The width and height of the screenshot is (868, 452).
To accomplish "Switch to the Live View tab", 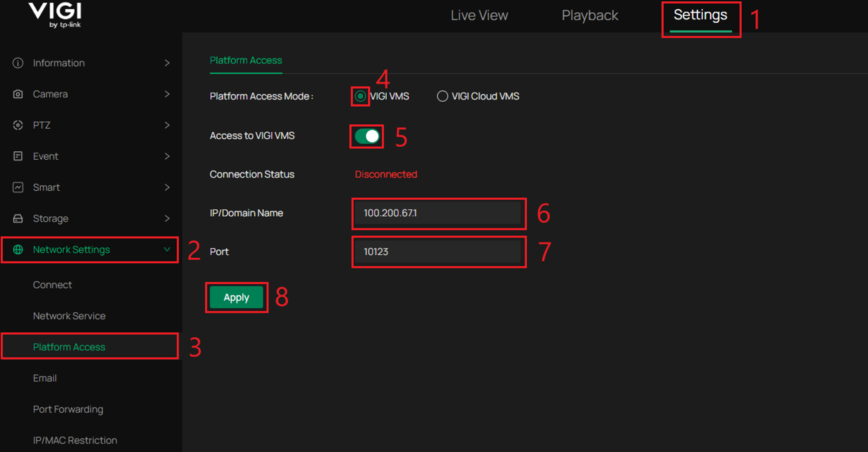I will 479,15.
